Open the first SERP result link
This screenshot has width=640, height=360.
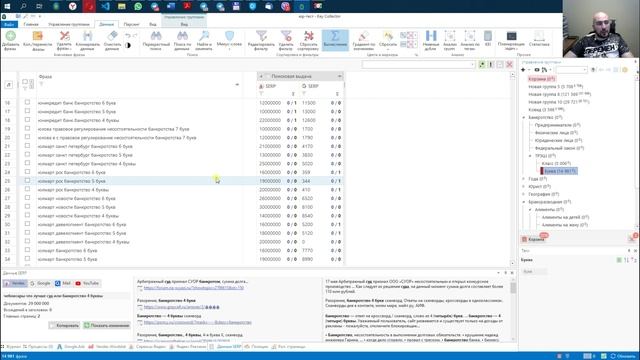click(x=194, y=288)
